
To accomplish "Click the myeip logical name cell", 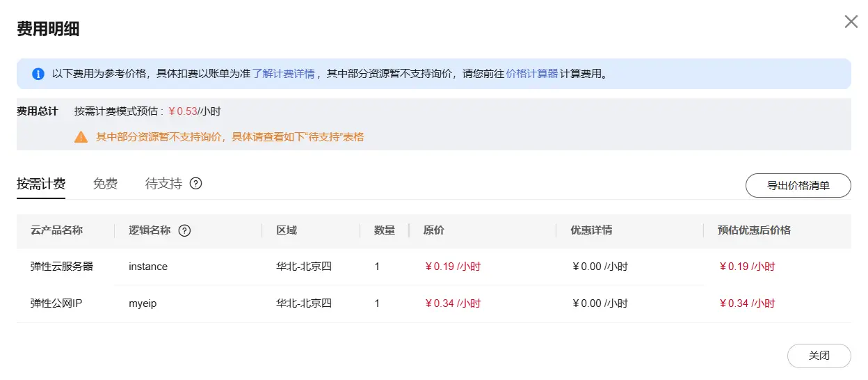I will pyautogui.click(x=143, y=303).
